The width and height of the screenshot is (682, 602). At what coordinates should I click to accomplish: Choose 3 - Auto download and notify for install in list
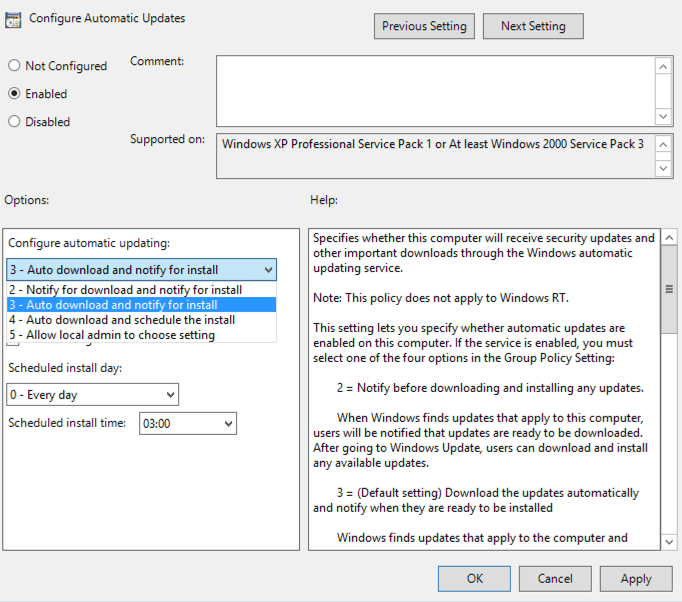(x=141, y=305)
